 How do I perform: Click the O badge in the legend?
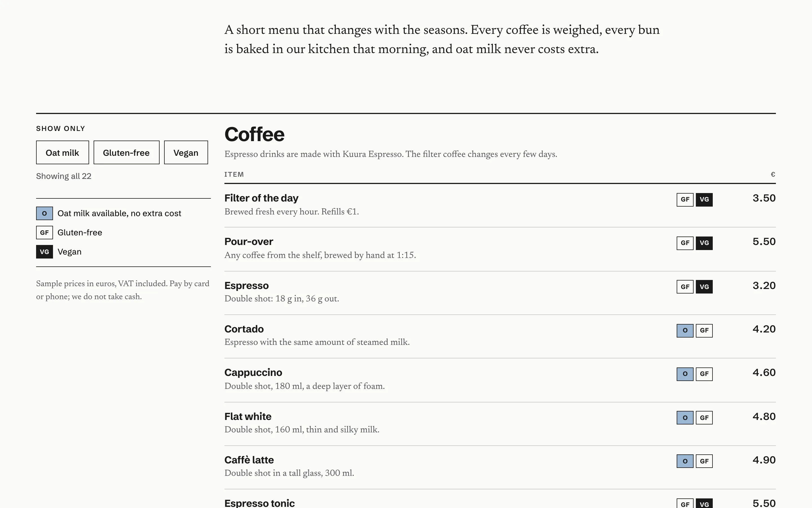[45, 213]
